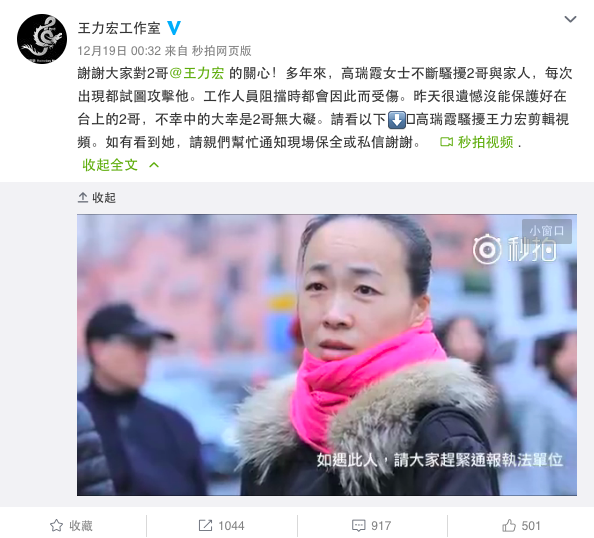The image size is (594, 538).
Task: Toggle the thumbs-up like showing 501
Action: coord(521,525)
